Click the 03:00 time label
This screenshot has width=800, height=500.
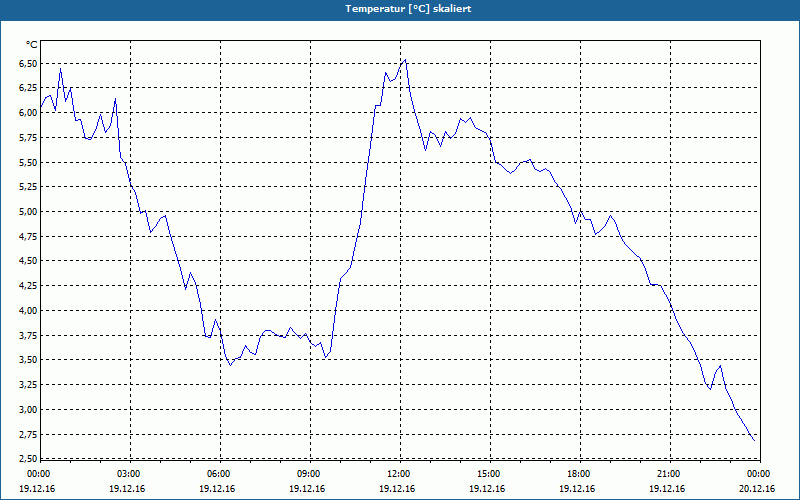127,474
